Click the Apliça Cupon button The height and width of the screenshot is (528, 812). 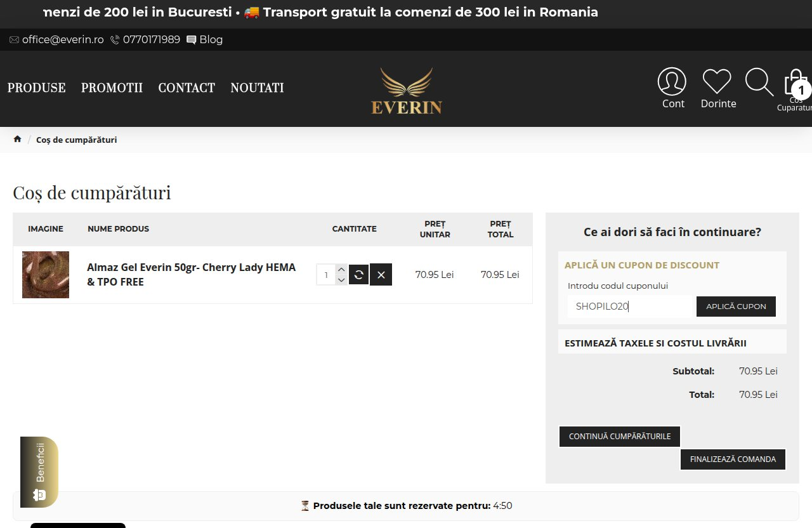736,307
